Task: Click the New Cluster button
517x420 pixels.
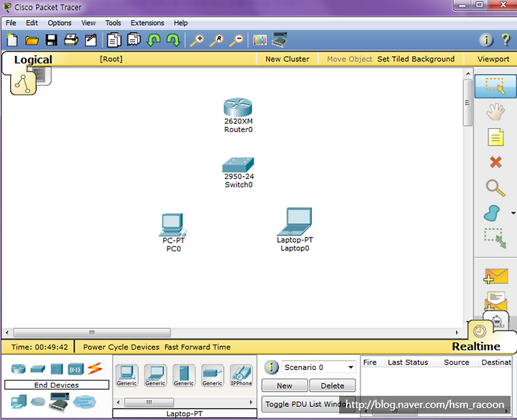Action: (287, 59)
